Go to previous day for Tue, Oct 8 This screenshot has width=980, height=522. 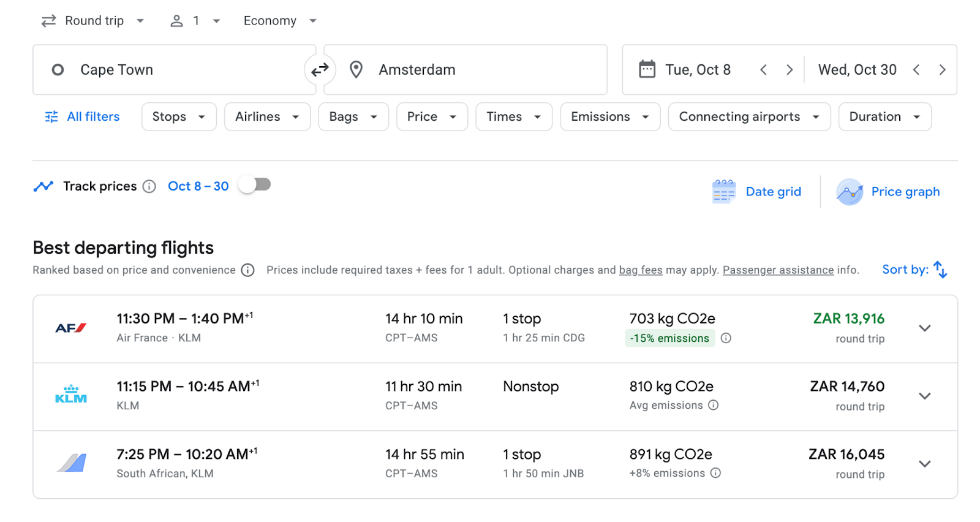pyautogui.click(x=763, y=70)
